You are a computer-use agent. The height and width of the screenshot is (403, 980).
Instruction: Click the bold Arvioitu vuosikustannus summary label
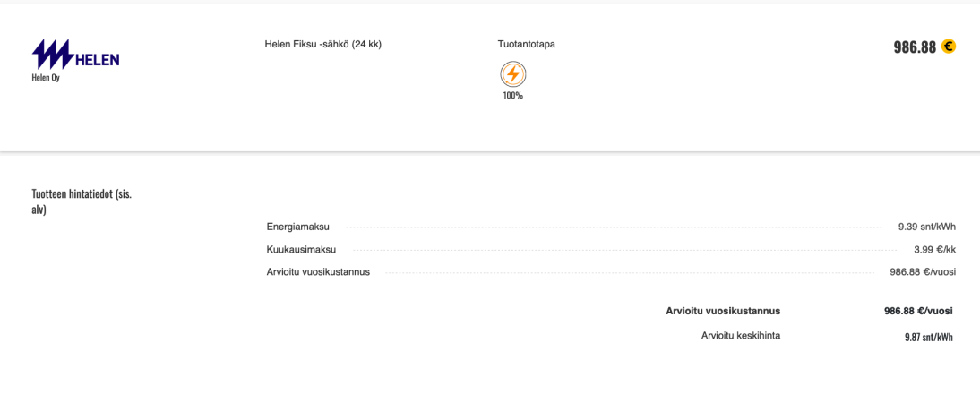723,311
